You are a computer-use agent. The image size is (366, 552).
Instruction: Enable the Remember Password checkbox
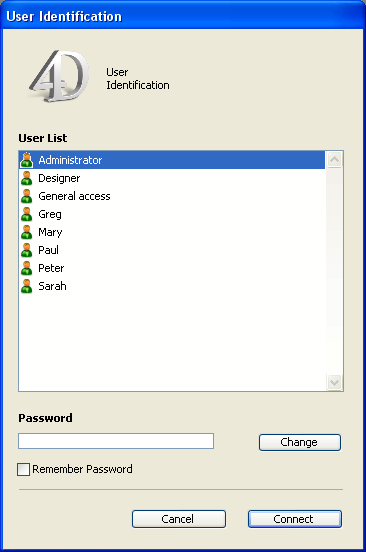pos(23,469)
